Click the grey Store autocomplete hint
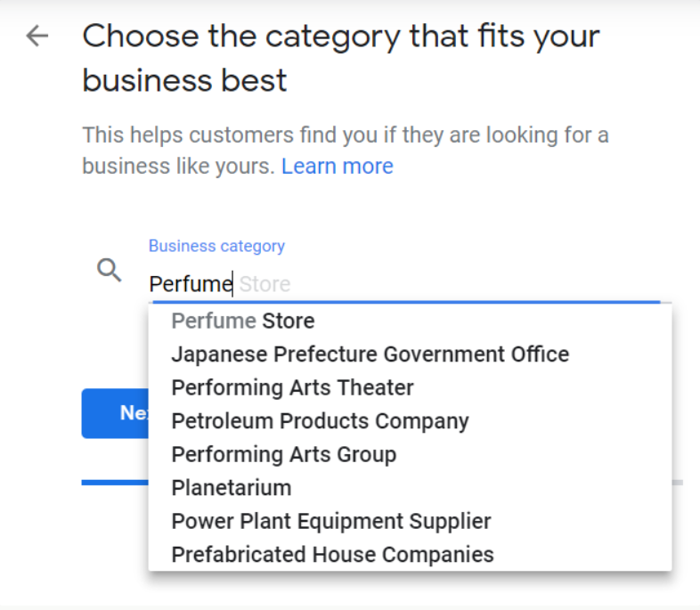Screen dimensions: 700x610 click(x=265, y=284)
